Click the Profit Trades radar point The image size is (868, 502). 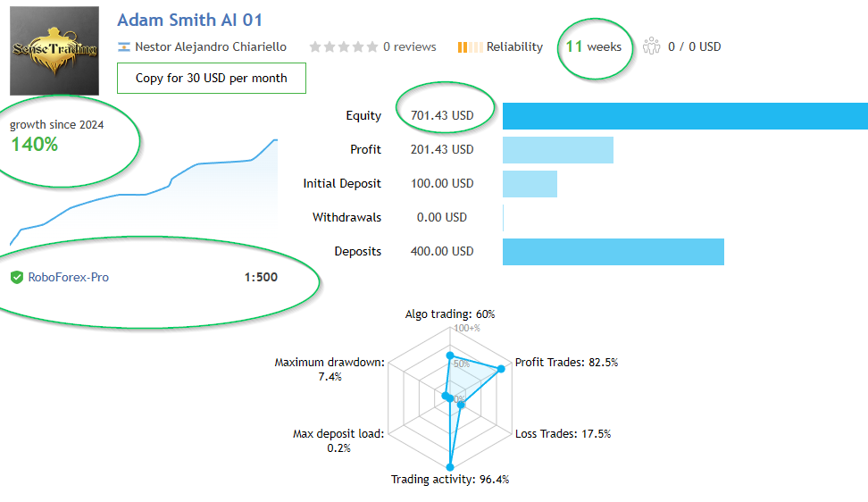[x=500, y=369]
